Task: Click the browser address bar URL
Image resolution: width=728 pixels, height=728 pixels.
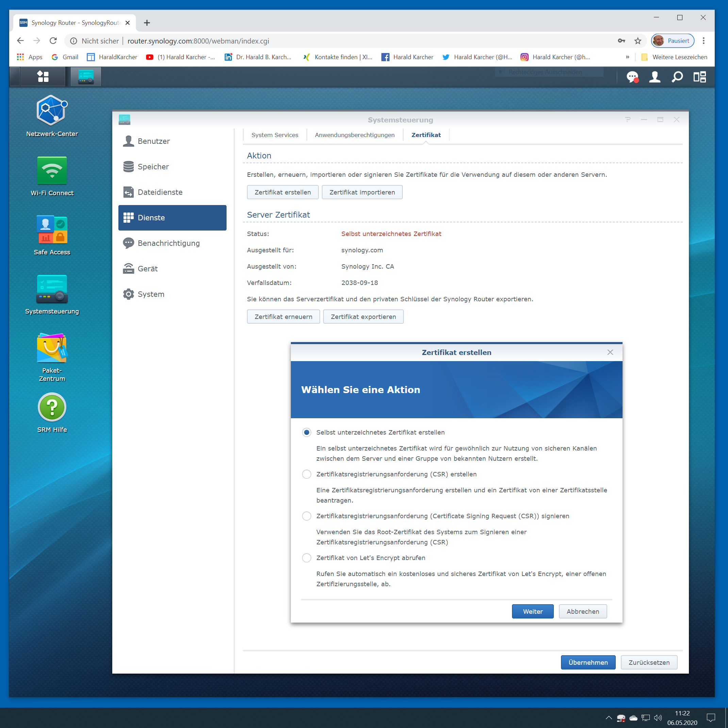Action: [x=198, y=41]
